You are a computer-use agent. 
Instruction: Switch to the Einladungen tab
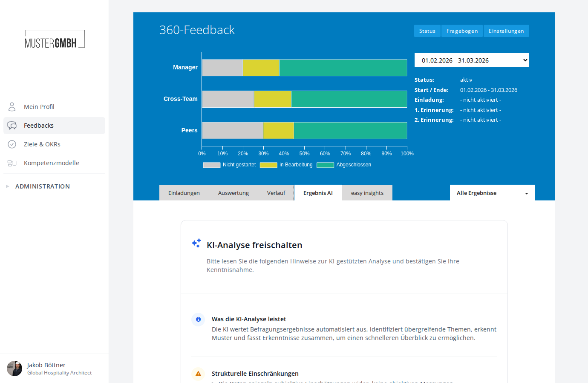coord(184,193)
